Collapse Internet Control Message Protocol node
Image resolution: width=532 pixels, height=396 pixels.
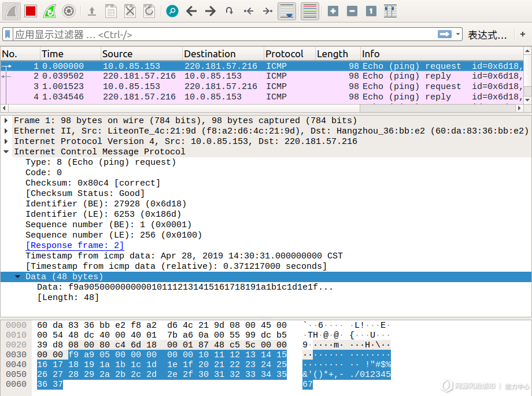[x=6, y=151]
